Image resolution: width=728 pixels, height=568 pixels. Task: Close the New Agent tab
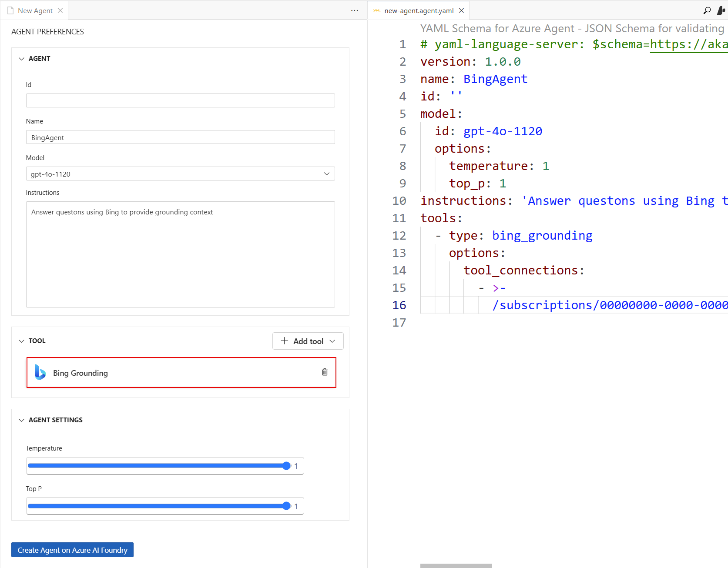pos(60,10)
